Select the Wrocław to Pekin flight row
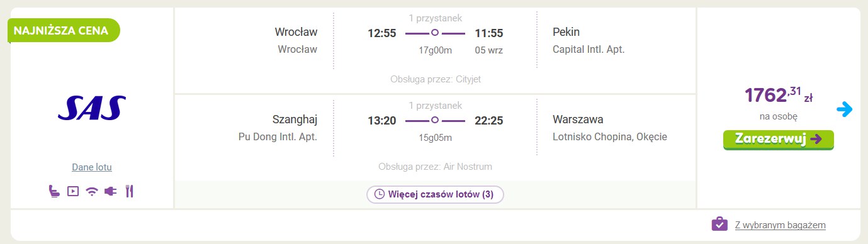This screenshot has width=868, height=244. point(435,50)
